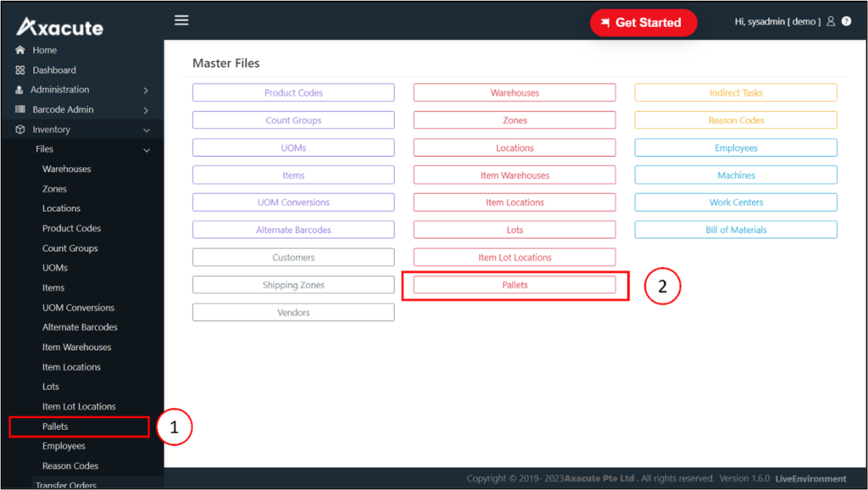Click the Dashboard grid icon
The width and height of the screenshot is (868, 490).
click(20, 70)
